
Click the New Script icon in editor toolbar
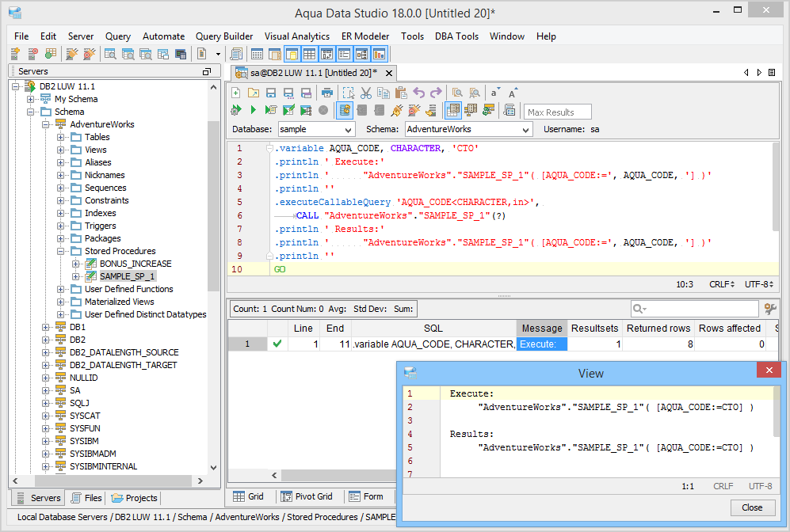[x=235, y=93]
